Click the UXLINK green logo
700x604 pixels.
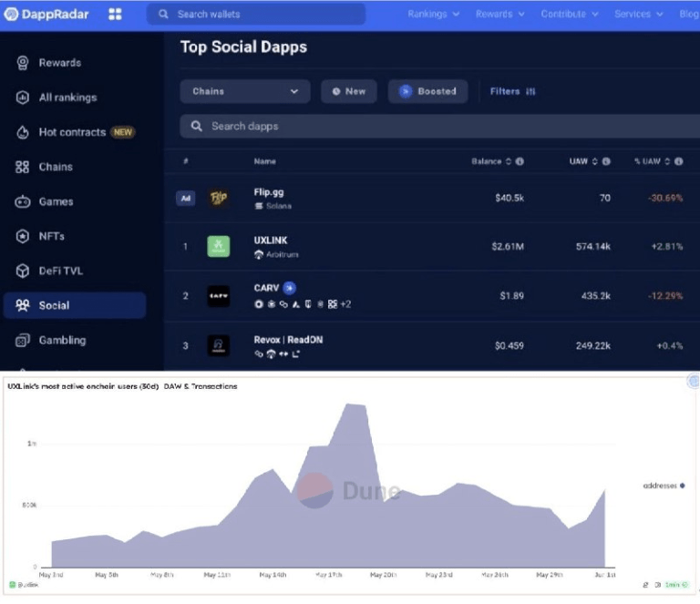point(219,246)
